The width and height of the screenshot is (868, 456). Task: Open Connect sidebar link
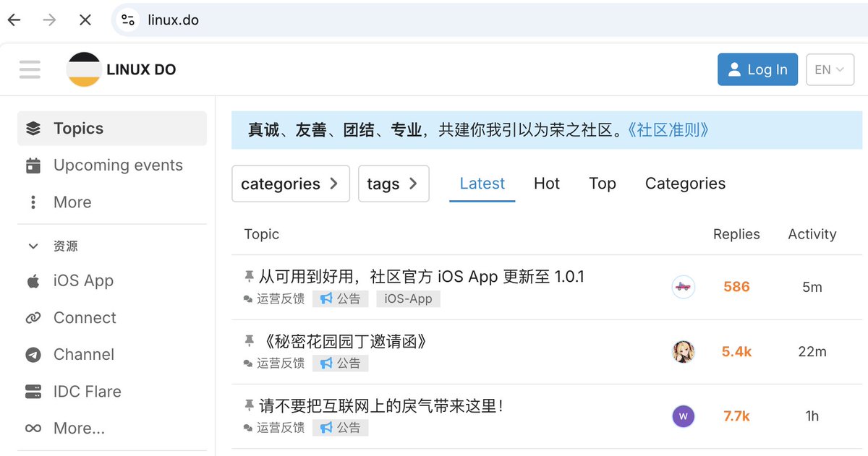[x=112, y=318]
